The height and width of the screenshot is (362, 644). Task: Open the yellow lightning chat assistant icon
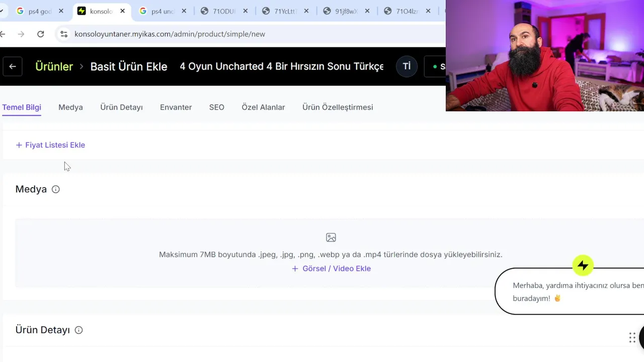(x=583, y=265)
